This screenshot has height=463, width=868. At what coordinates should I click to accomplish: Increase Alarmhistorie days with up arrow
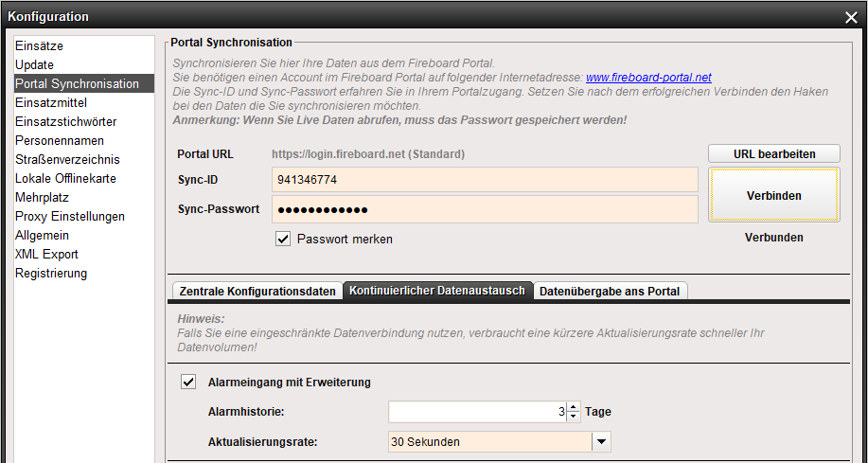coord(574,407)
